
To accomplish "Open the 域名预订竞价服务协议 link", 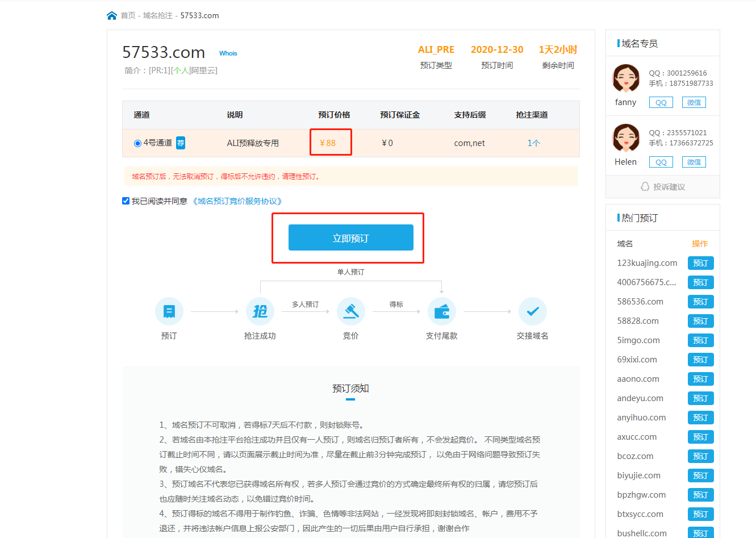I will point(237,201).
